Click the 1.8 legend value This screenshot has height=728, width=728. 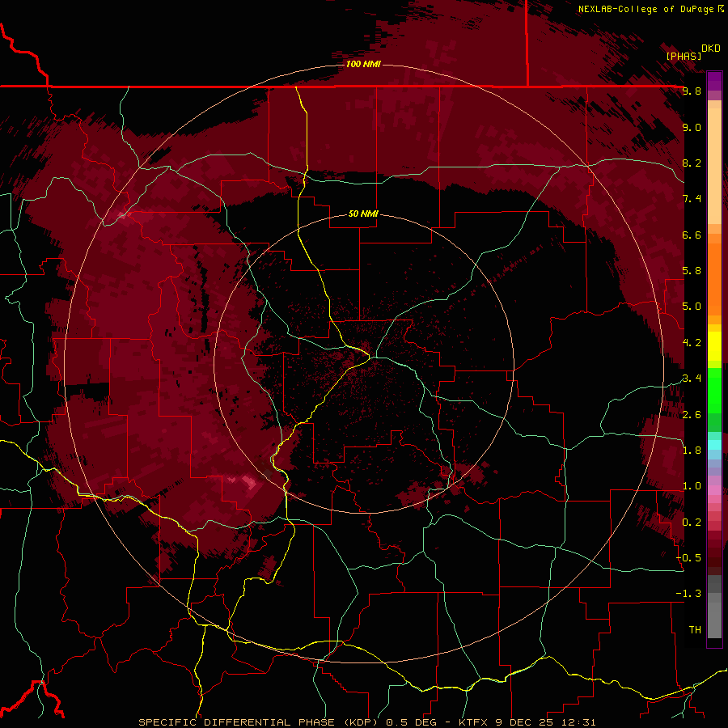click(x=692, y=451)
